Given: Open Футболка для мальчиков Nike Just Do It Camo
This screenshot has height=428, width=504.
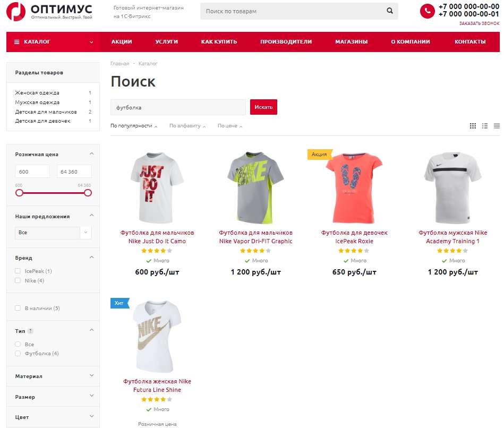Looking at the screenshot, I should [x=157, y=237].
